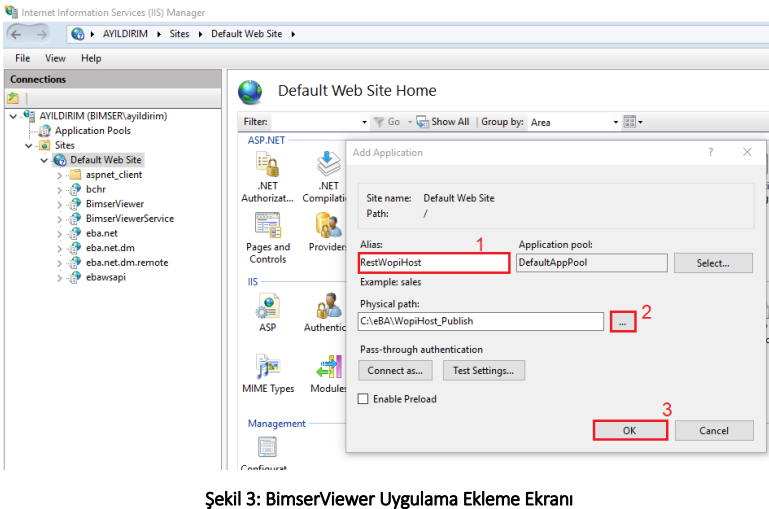Open the view mode dropdown arrow

[640, 122]
